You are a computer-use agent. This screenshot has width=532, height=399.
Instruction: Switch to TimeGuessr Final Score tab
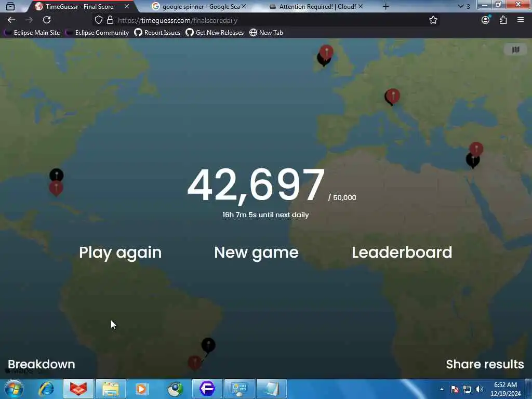coord(79,6)
